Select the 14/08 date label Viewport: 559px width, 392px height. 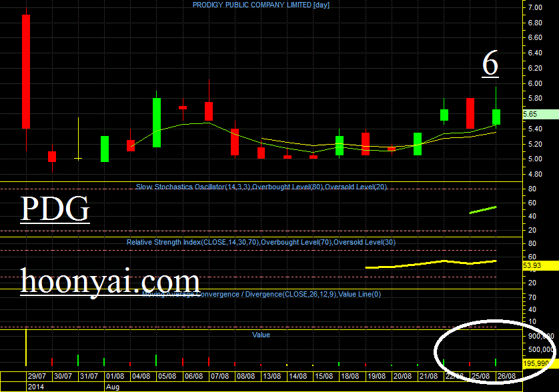[x=298, y=376]
